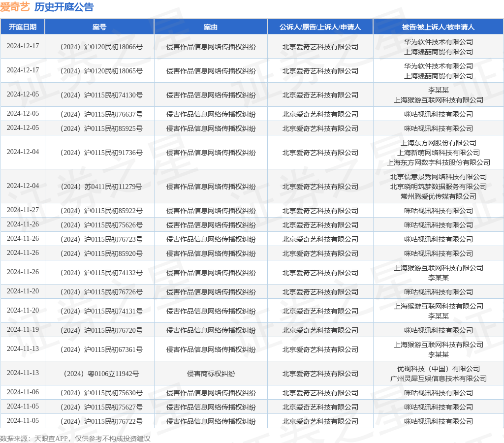Select case number '(2024)沪0115民初91736号'
The width and height of the screenshot is (504, 443).
click(x=101, y=153)
